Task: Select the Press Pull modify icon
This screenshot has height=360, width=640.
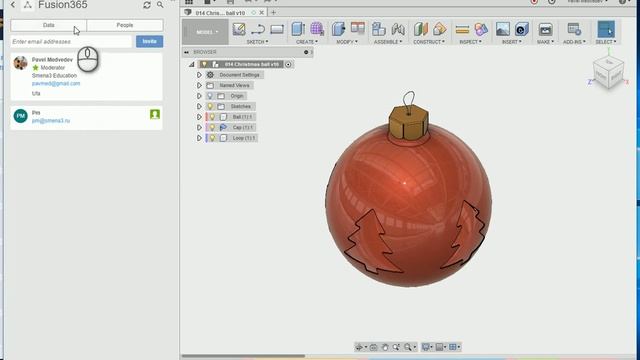Action: pos(338,29)
